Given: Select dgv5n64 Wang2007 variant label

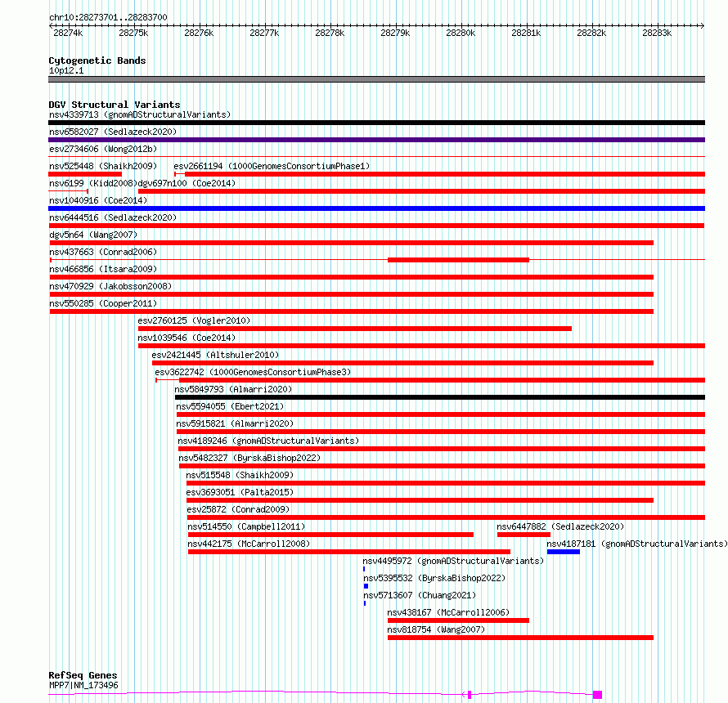Looking at the screenshot, I should [x=93, y=235].
